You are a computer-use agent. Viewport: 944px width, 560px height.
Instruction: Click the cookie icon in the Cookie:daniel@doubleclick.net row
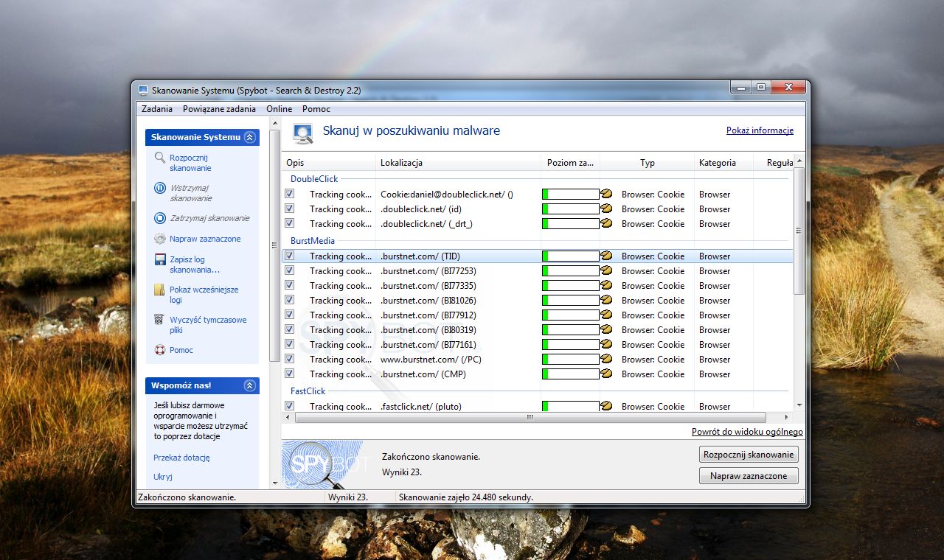[x=606, y=194]
